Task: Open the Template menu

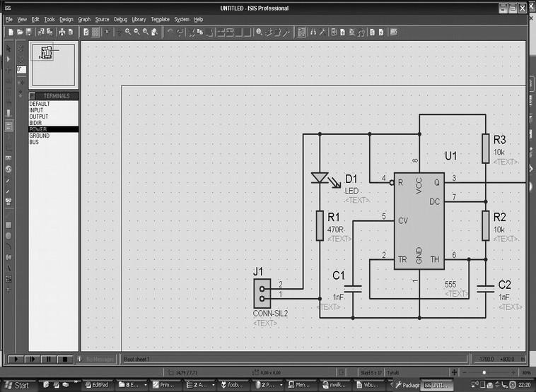Action: pyautogui.click(x=161, y=20)
